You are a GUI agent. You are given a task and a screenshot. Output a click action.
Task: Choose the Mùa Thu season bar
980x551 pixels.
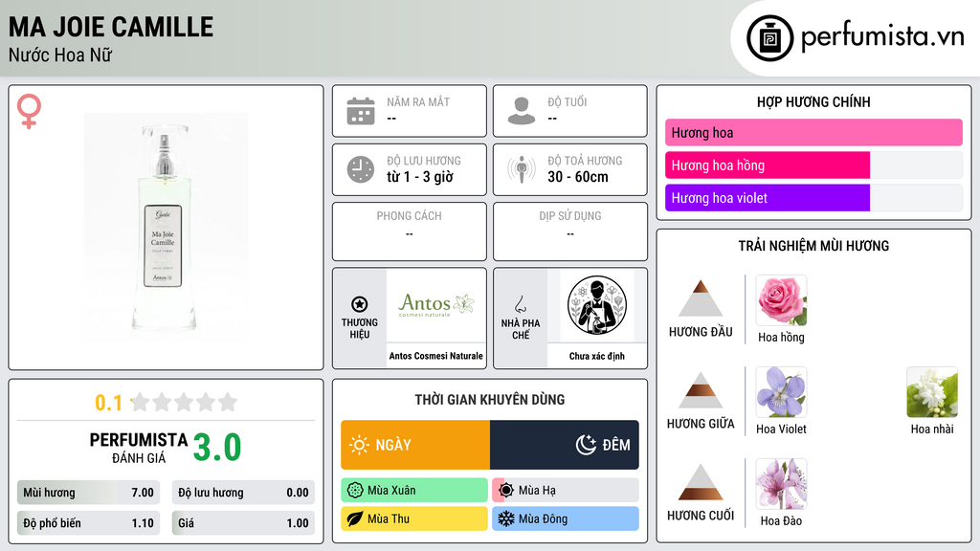point(414,518)
